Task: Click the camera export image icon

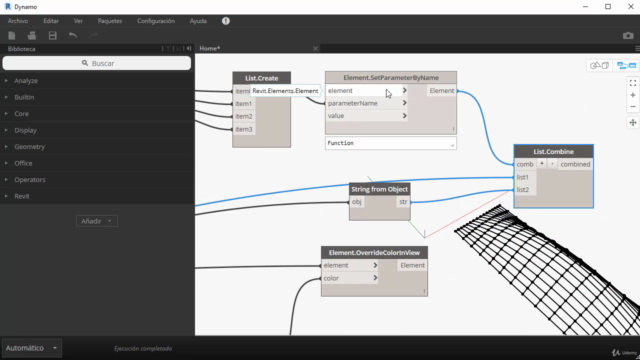Action: click(x=628, y=36)
